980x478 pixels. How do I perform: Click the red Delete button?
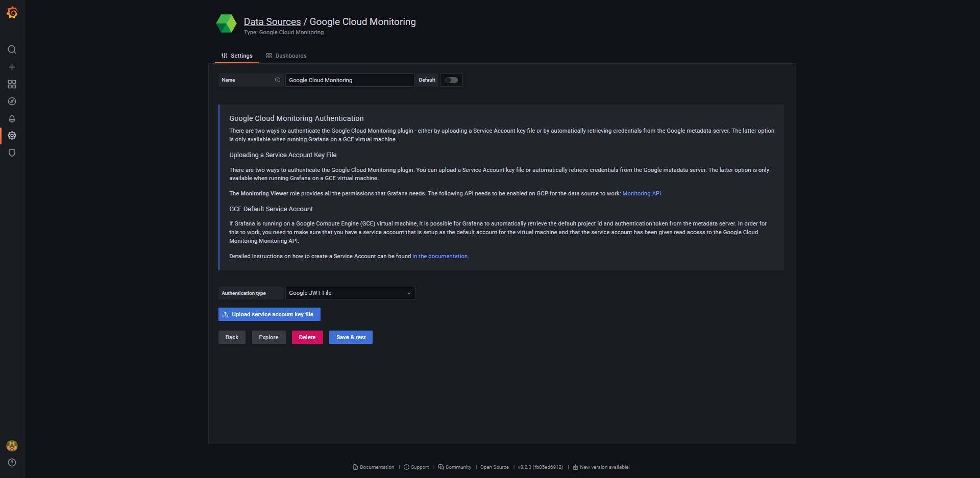pos(307,337)
